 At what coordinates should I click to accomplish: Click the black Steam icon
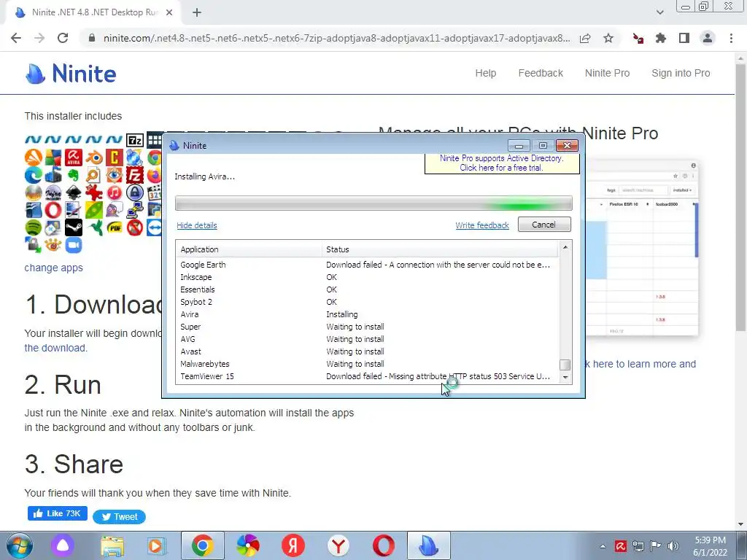click(74, 227)
